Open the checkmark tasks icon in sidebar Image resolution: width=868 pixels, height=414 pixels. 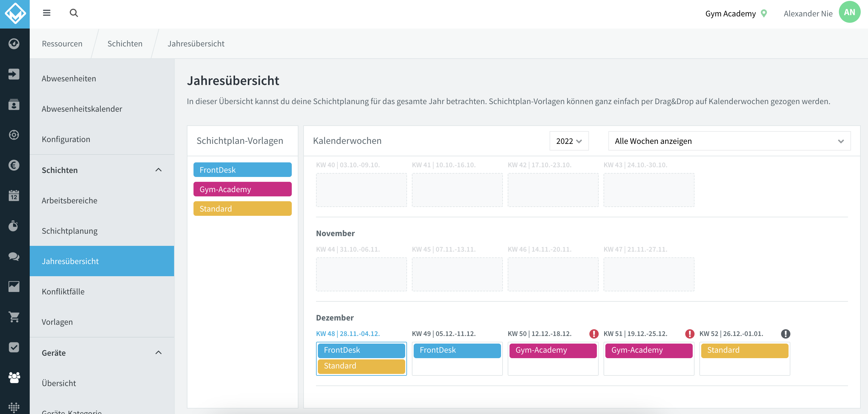click(x=14, y=347)
